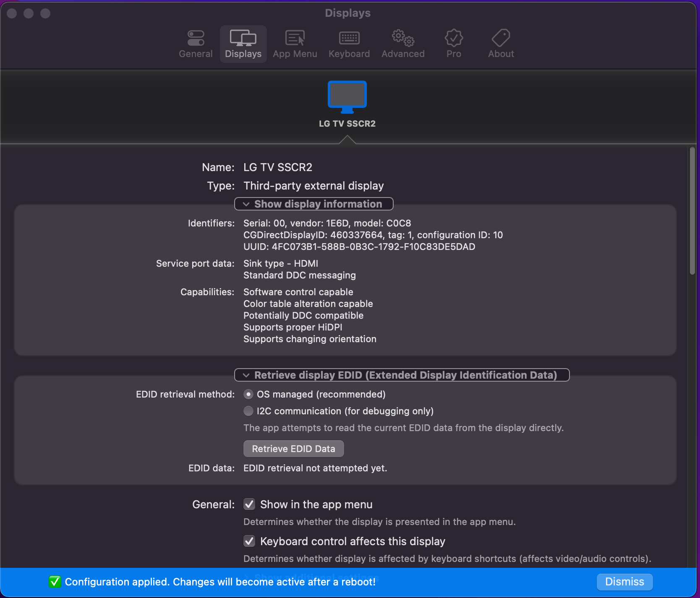Click the UUID line text
Image resolution: width=700 pixels, height=598 pixels.
point(359,247)
